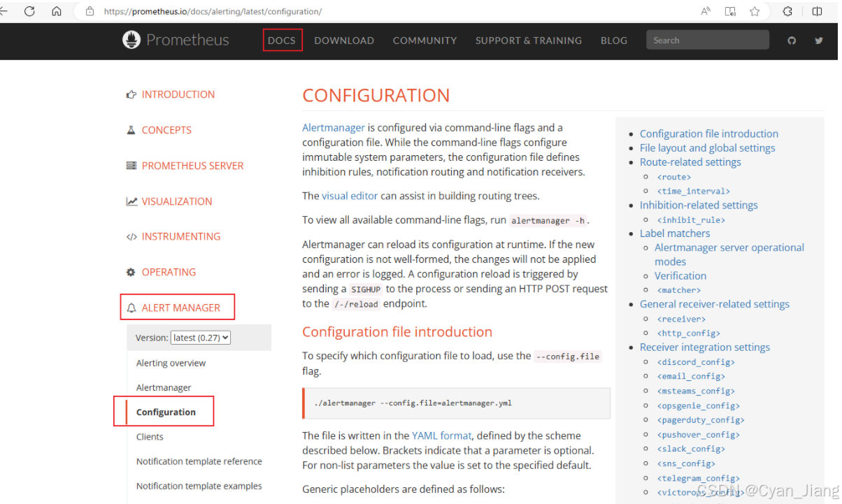842x504 pixels.
Task: Follow the Alertmanager link in intro paragraph
Action: (334, 127)
